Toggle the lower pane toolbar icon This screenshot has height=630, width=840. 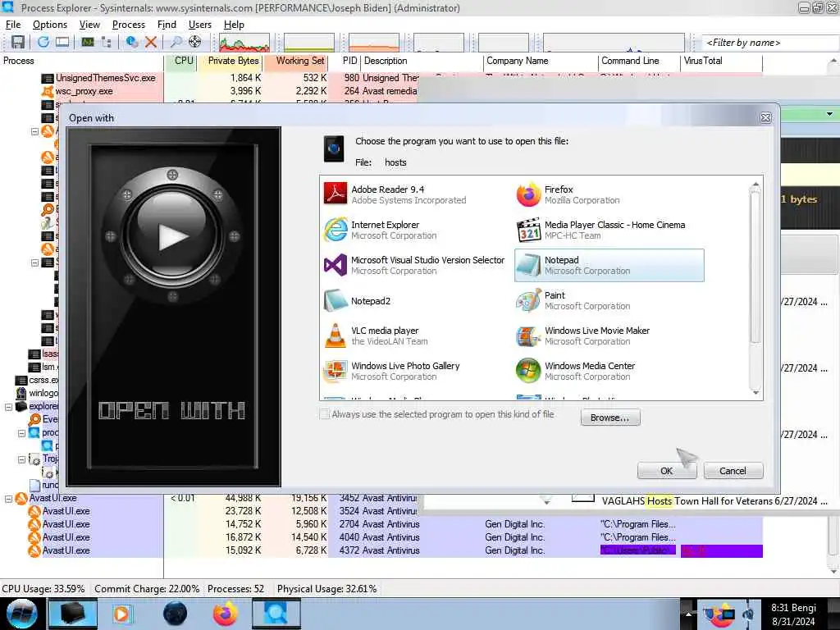[x=62, y=42]
